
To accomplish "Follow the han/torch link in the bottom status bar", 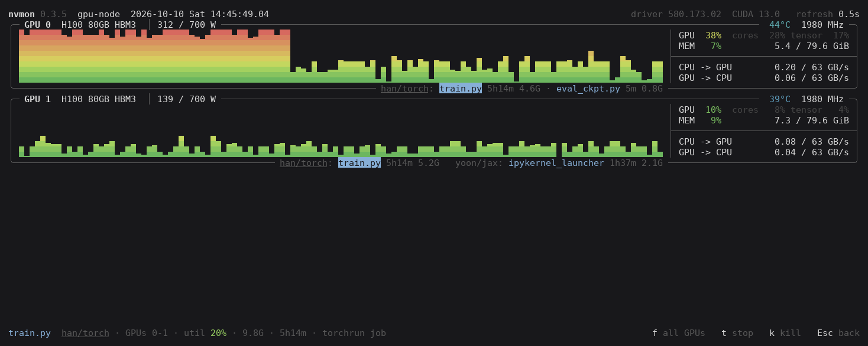I will (85, 333).
